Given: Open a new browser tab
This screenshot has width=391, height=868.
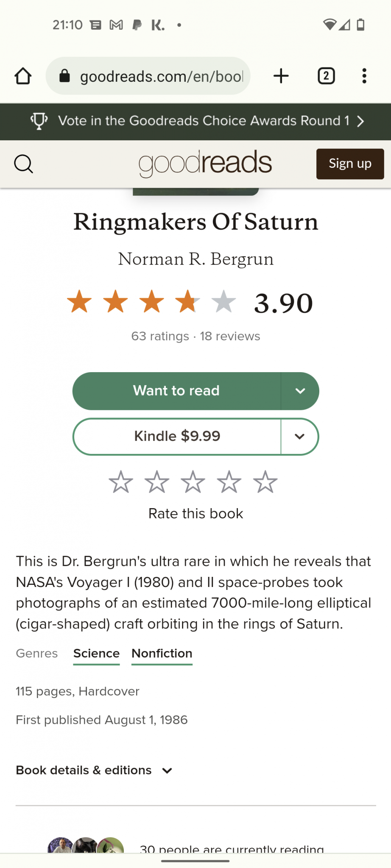Looking at the screenshot, I should click(x=281, y=76).
